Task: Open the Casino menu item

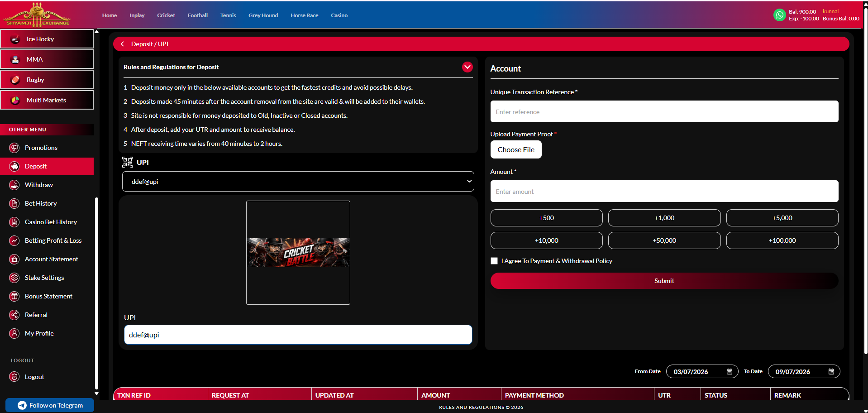Action: (x=339, y=15)
